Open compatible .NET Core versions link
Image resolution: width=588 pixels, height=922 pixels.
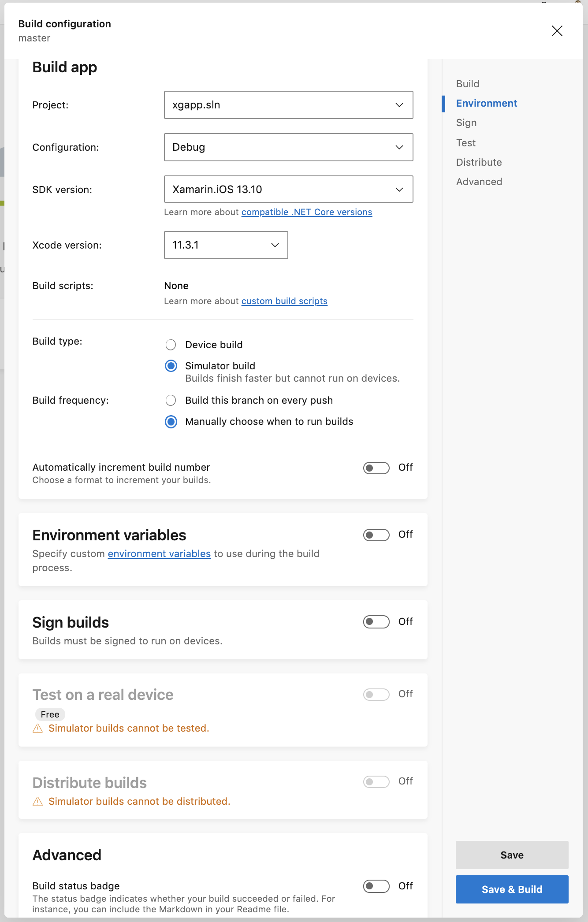tap(307, 212)
